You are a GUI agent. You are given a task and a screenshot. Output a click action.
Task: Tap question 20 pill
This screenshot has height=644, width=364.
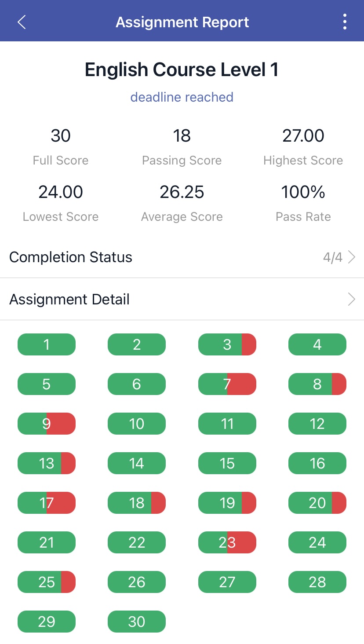pos(317,503)
